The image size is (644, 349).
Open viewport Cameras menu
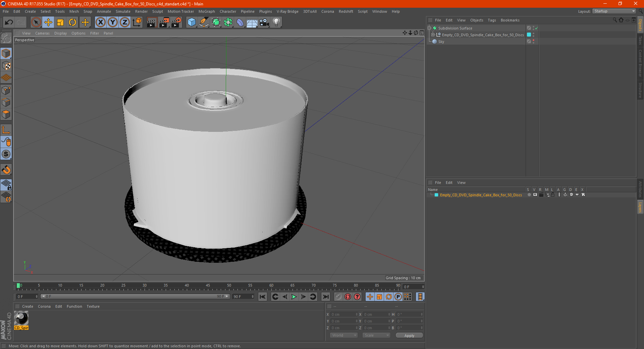click(42, 33)
